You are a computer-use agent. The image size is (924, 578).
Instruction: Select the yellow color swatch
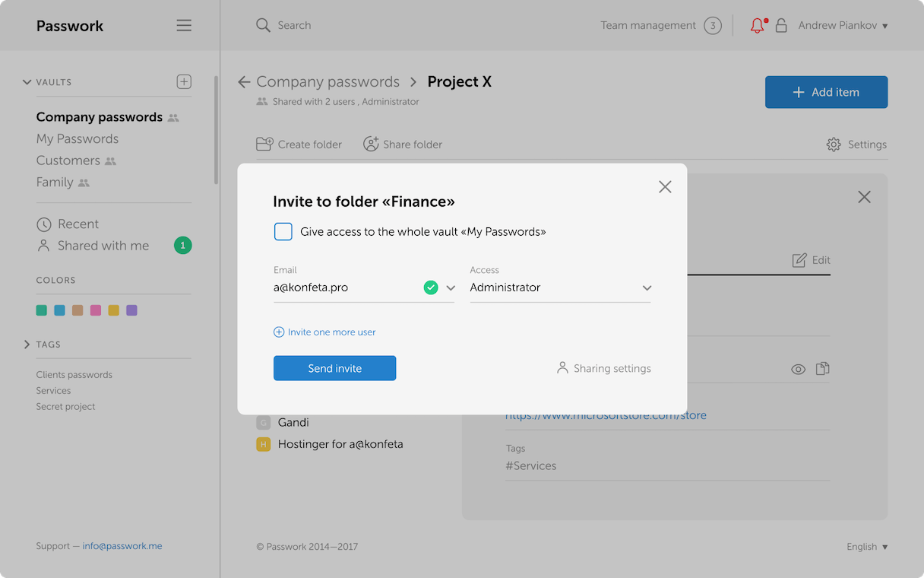113,310
